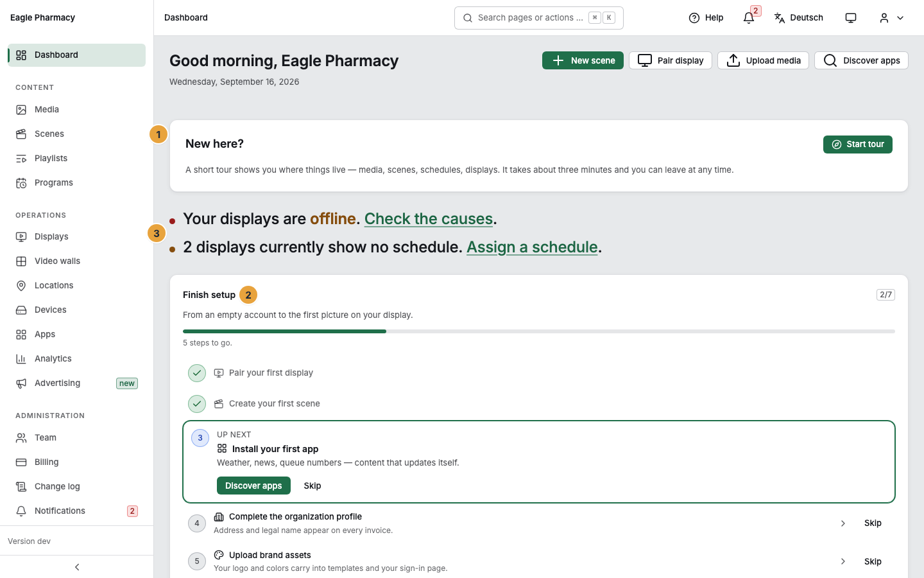Click the New scene button
Image resolution: width=924 pixels, height=578 pixels.
583,60
